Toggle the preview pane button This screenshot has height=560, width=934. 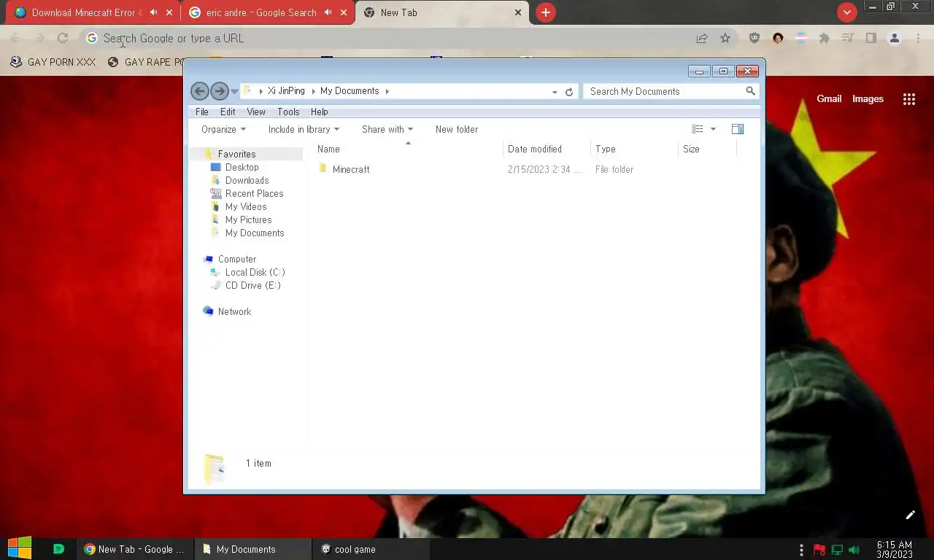click(x=738, y=129)
